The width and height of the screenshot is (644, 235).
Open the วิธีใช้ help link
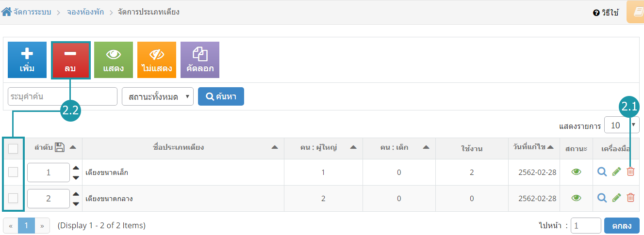click(x=606, y=13)
